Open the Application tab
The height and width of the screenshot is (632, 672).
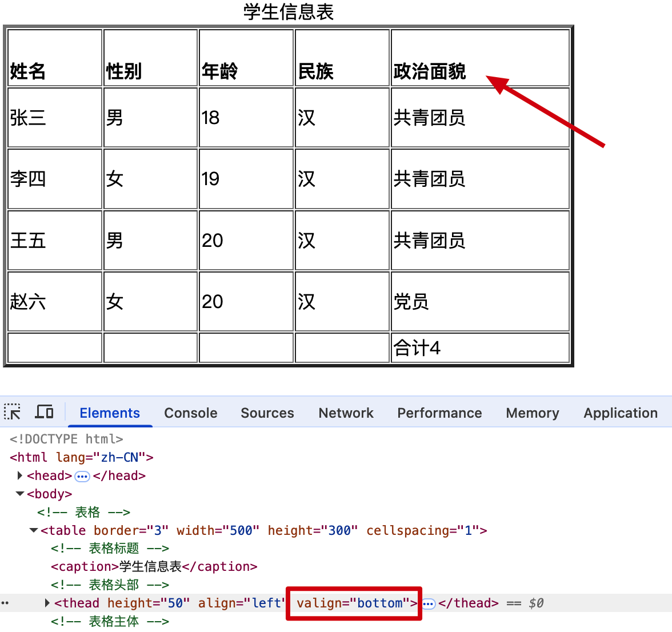pyautogui.click(x=621, y=413)
